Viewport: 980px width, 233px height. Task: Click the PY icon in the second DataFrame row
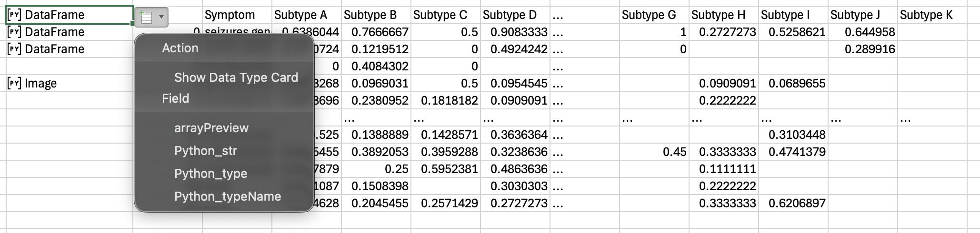[x=14, y=32]
